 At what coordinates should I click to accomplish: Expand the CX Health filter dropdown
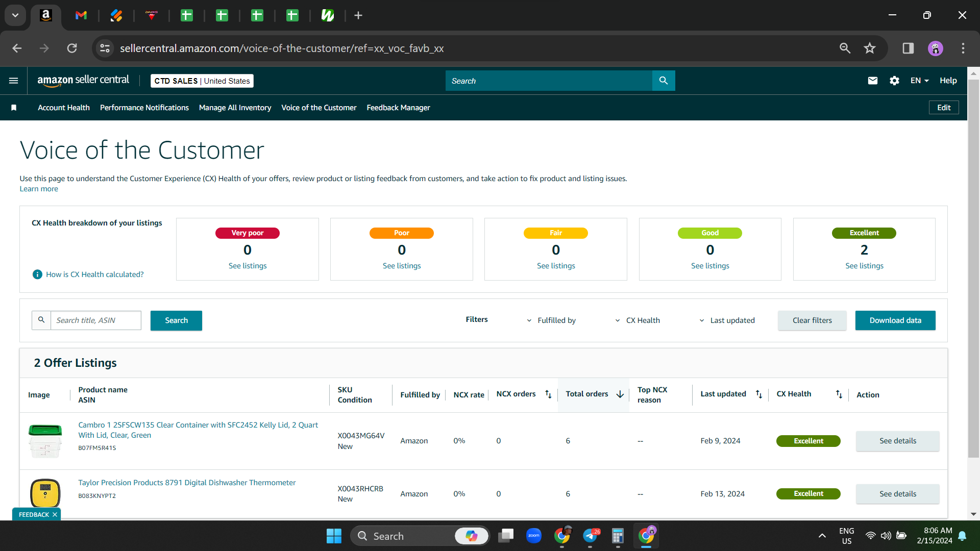coord(637,320)
